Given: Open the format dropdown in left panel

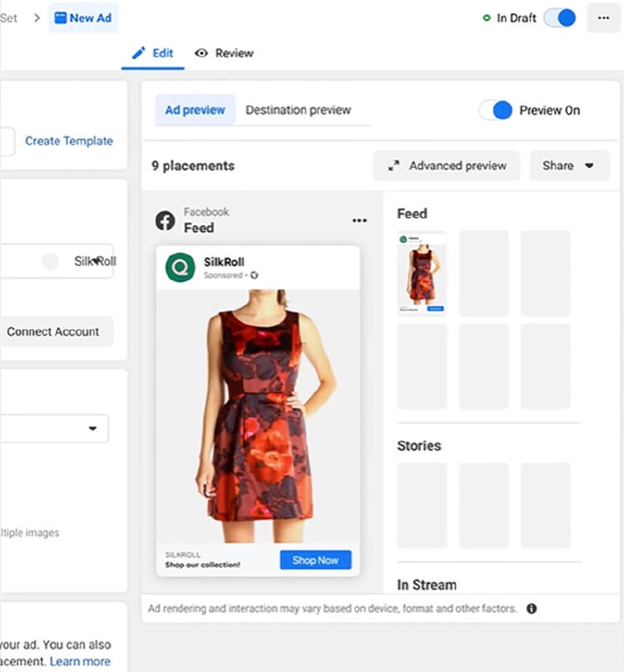Looking at the screenshot, I should [92, 429].
